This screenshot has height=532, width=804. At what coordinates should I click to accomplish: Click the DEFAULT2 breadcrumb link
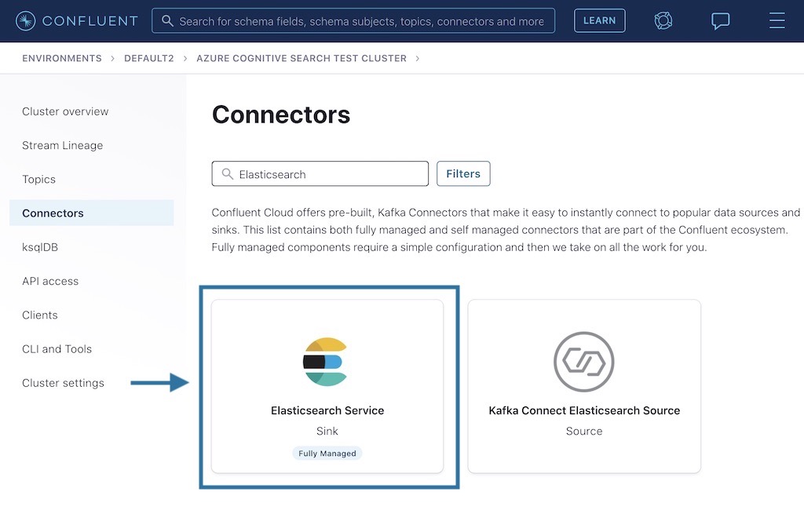pos(149,58)
